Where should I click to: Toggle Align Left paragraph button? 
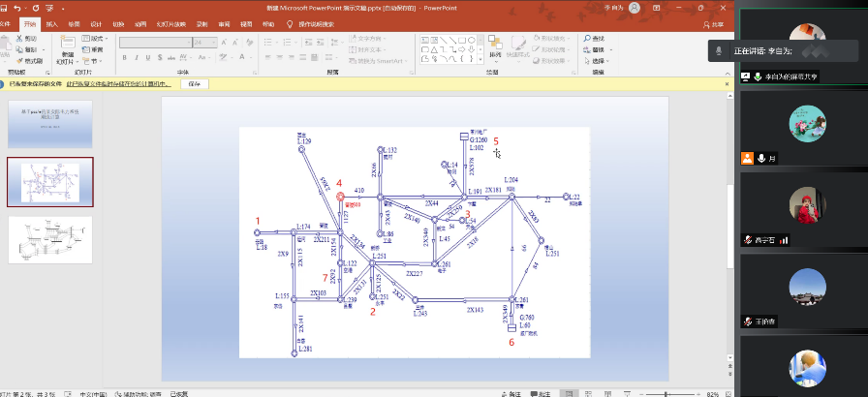point(267,57)
